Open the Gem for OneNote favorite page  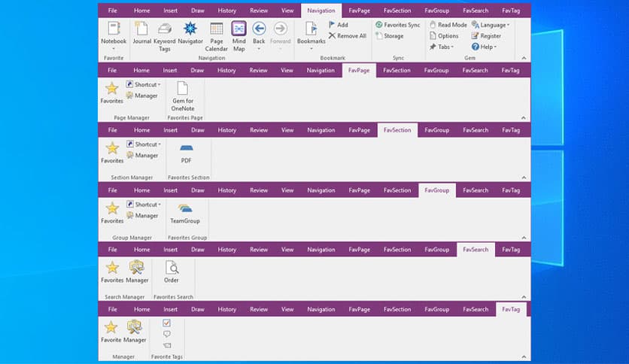183,96
